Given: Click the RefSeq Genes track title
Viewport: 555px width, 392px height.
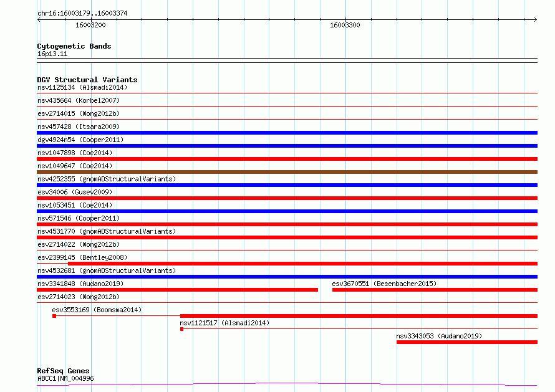Looking at the screenshot, I should (x=63, y=371).
